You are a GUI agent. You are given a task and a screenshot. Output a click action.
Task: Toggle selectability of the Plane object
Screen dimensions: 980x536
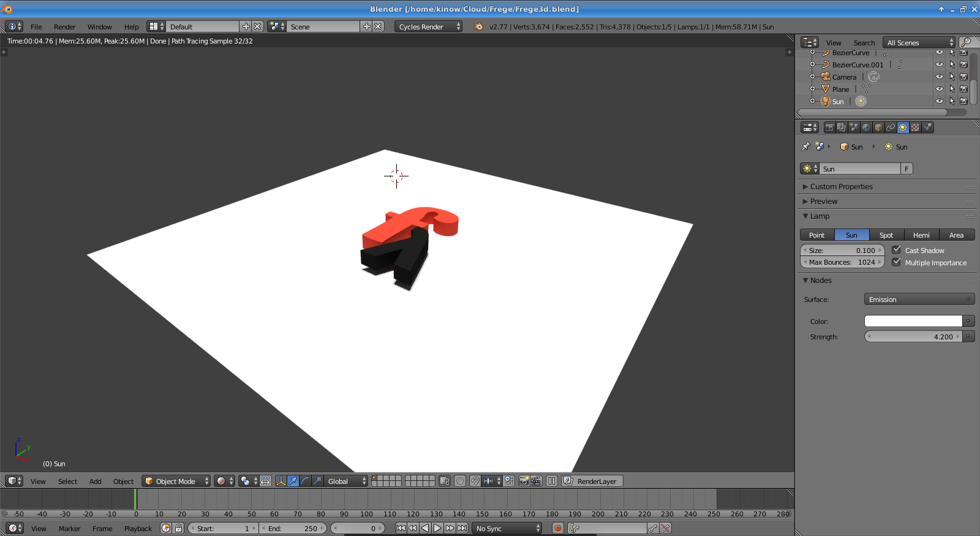(952, 89)
